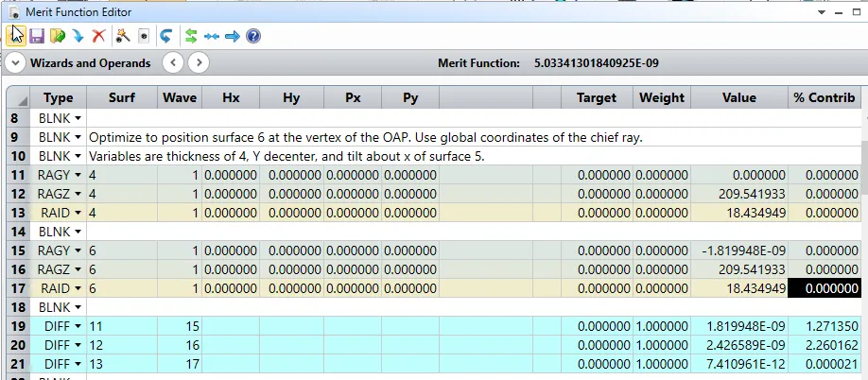Open the optimization wizard wand icon
The width and height of the screenshot is (868, 380).
coord(122,36)
